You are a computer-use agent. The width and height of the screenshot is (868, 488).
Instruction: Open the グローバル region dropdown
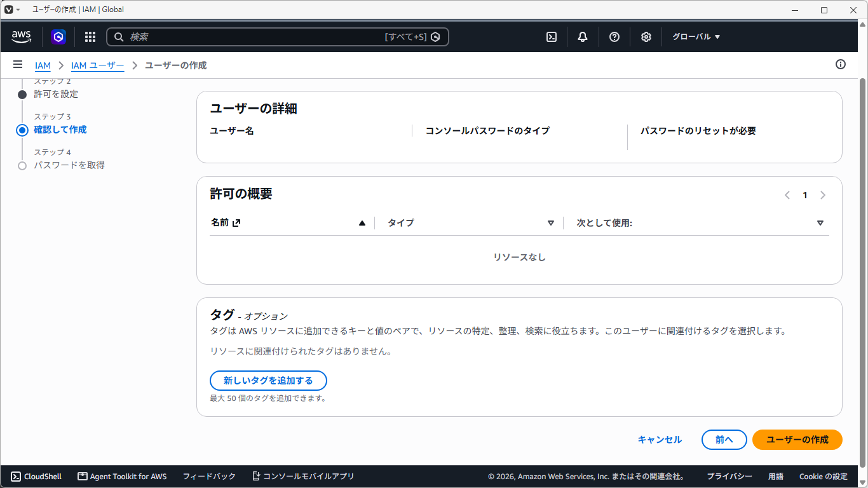pyautogui.click(x=696, y=37)
